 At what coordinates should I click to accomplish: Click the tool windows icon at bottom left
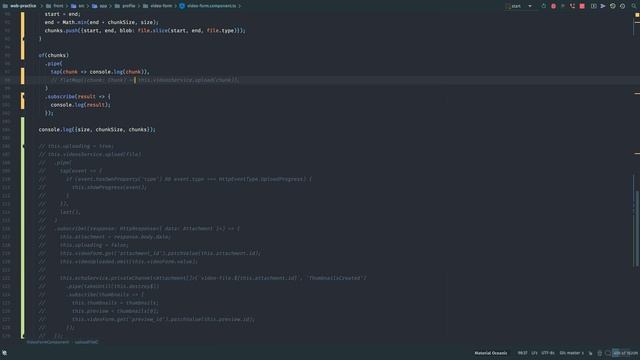point(4,353)
